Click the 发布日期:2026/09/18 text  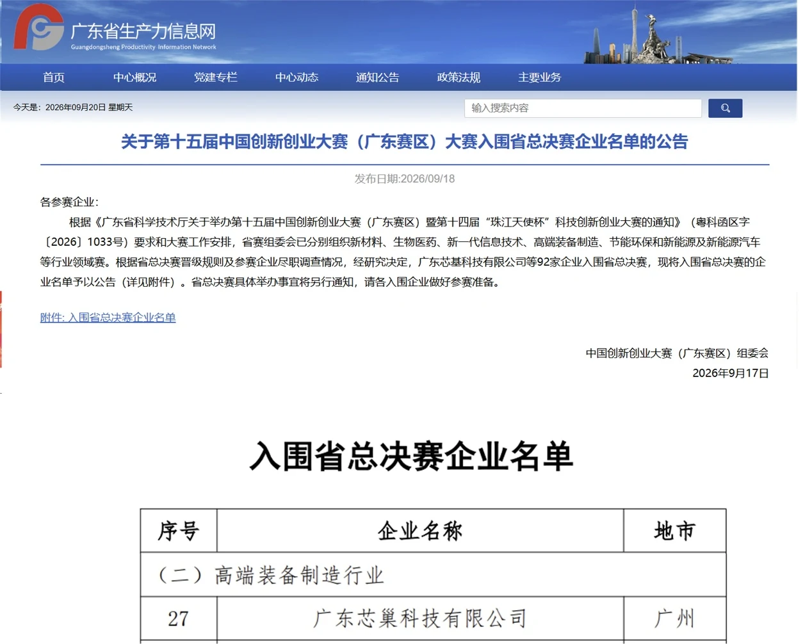point(405,179)
